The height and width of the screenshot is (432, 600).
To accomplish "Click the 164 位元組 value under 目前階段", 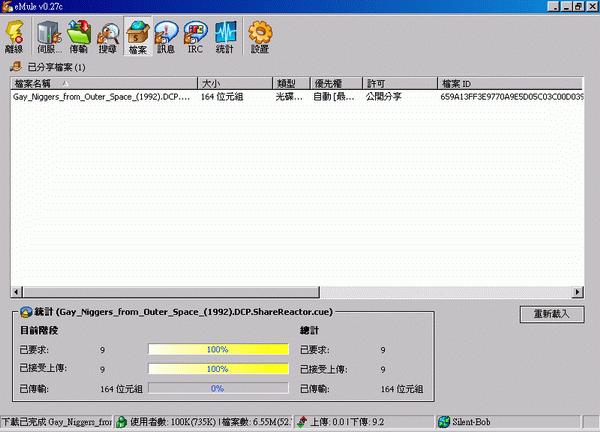I will click(x=121, y=389).
